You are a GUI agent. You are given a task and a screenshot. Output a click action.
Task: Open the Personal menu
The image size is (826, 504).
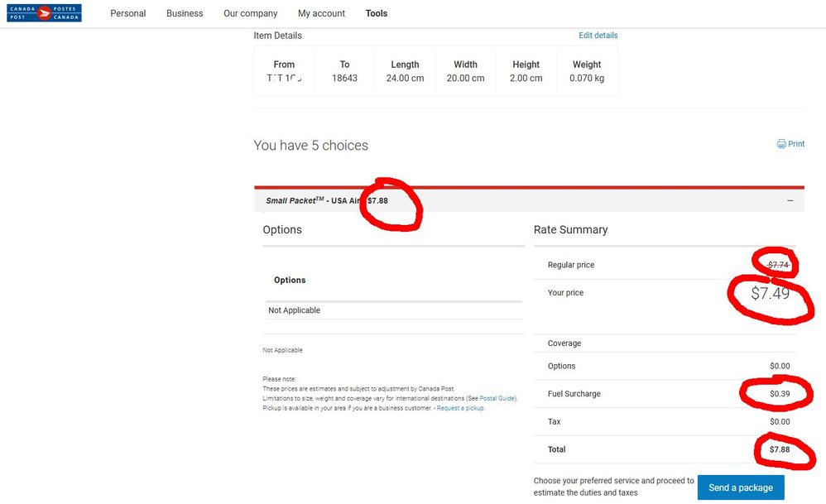pyautogui.click(x=128, y=13)
